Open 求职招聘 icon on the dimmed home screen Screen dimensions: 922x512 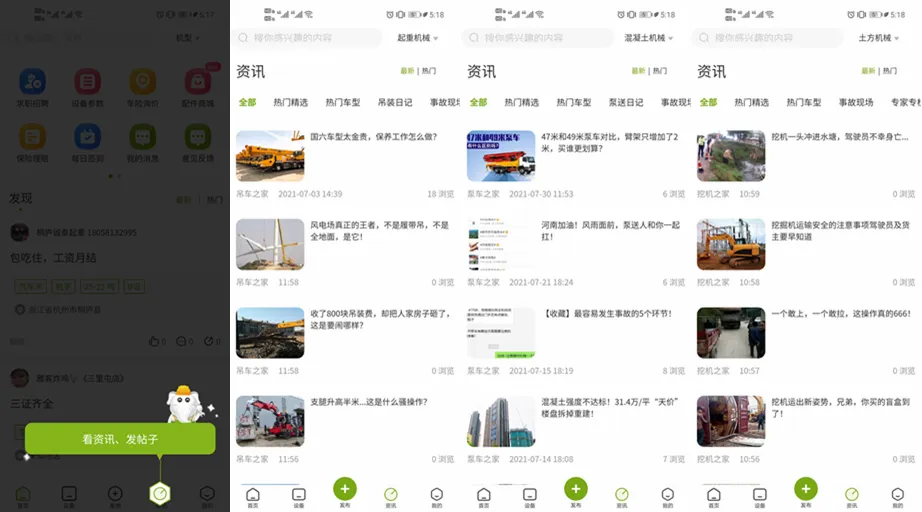[x=32, y=82]
